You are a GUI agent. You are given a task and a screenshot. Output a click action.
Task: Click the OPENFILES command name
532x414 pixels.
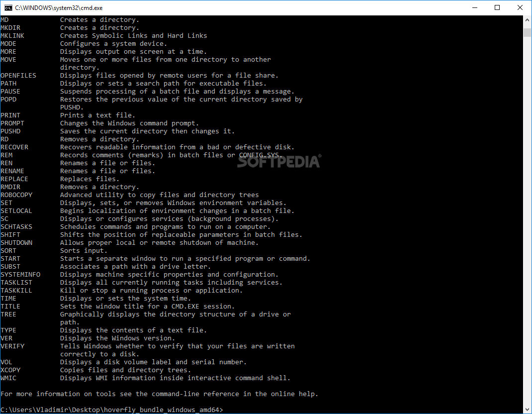coord(18,76)
